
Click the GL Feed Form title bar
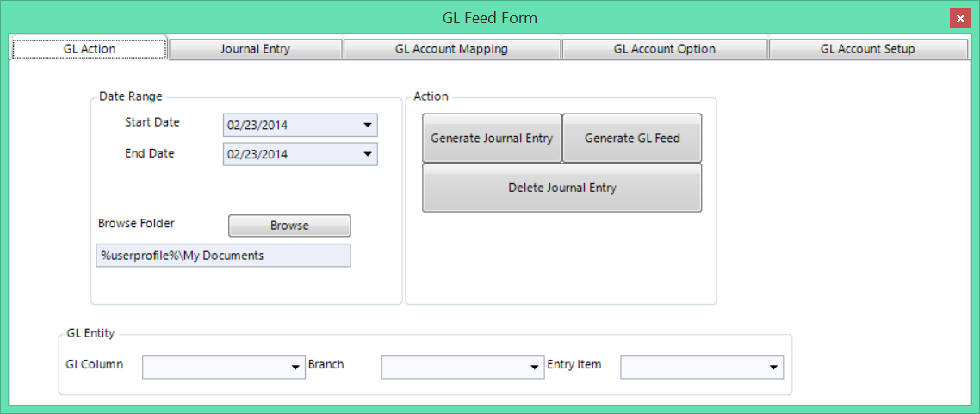click(x=489, y=18)
